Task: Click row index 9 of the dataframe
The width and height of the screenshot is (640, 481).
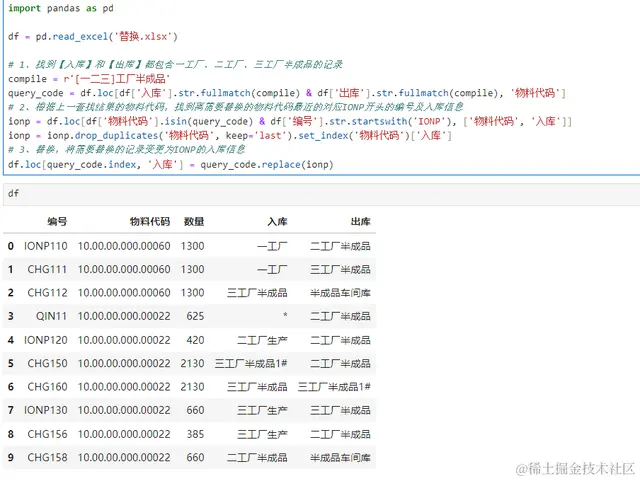Action: [x=11, y=457]
